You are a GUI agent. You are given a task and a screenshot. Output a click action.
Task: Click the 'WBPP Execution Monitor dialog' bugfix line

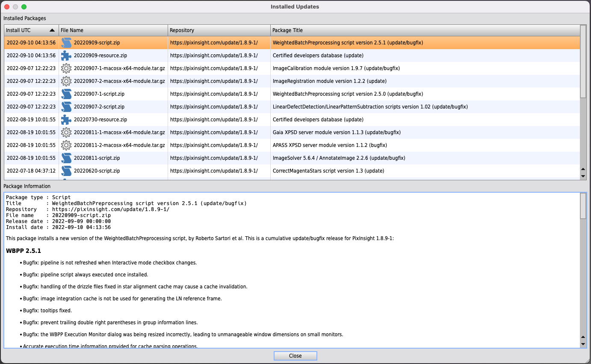(x=183, y=335)
